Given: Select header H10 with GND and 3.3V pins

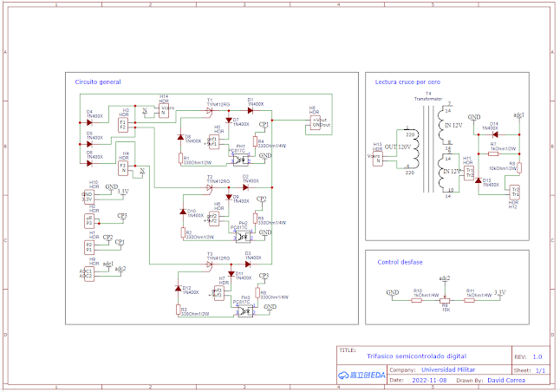Looking at the screenshot, I should click(x=89, y=197).
